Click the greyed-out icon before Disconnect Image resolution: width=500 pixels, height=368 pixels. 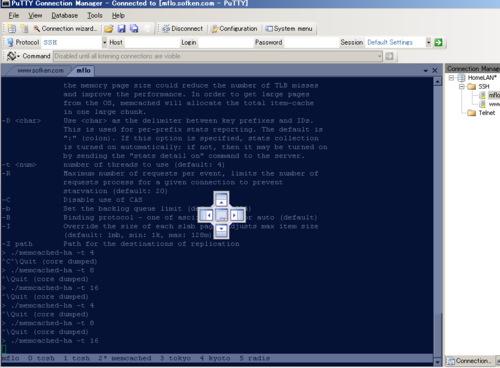click(x=147, y=29)
